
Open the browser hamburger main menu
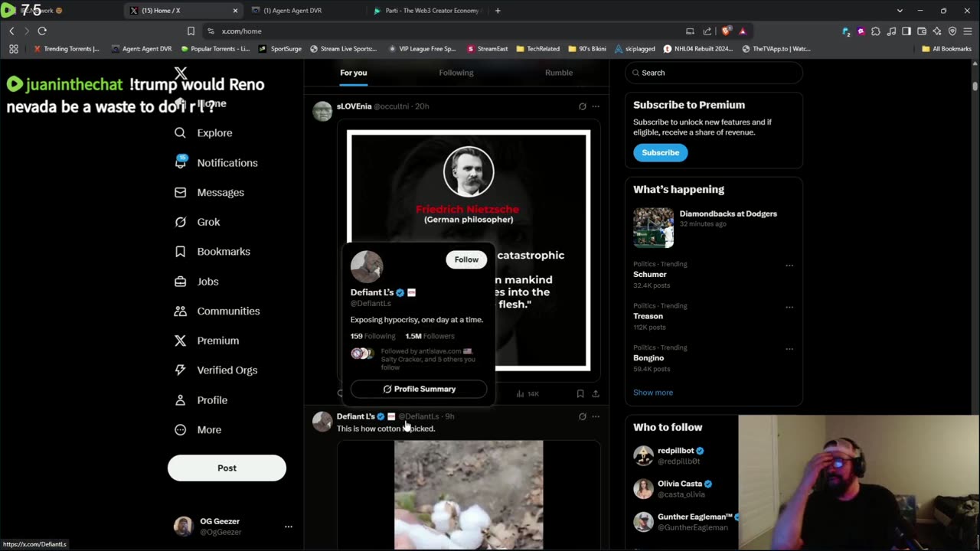pos(968,31)
